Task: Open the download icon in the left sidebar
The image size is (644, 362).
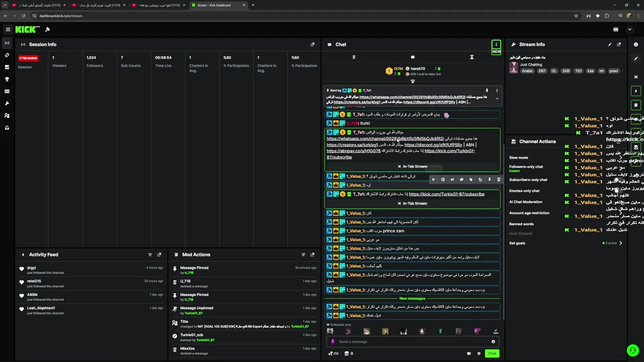Action: click(x=7, y=128)
